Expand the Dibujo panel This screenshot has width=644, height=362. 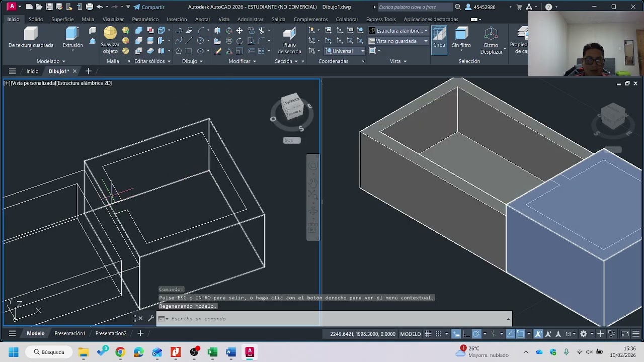pyautogui.click(x=192, y=61)
